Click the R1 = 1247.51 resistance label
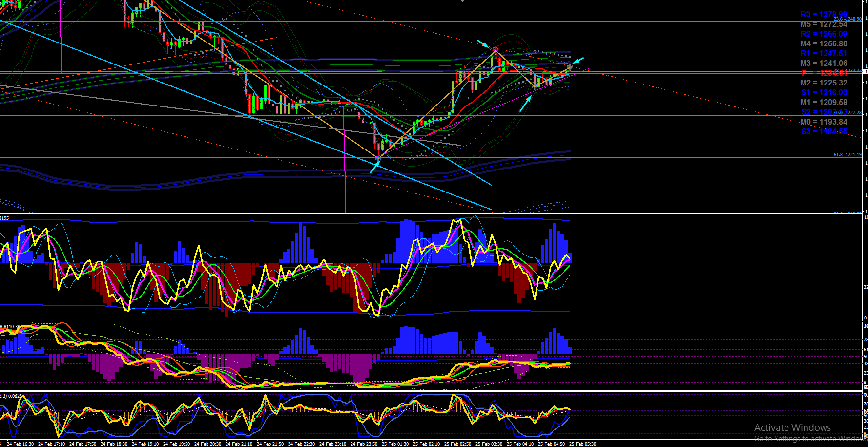 click(824, 54)
